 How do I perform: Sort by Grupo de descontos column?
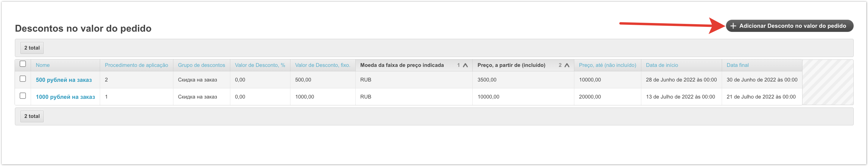[x=201, y=65]
